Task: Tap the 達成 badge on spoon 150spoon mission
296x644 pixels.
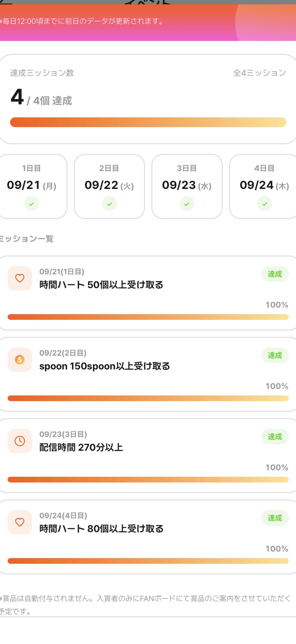Action: [275, 355]
